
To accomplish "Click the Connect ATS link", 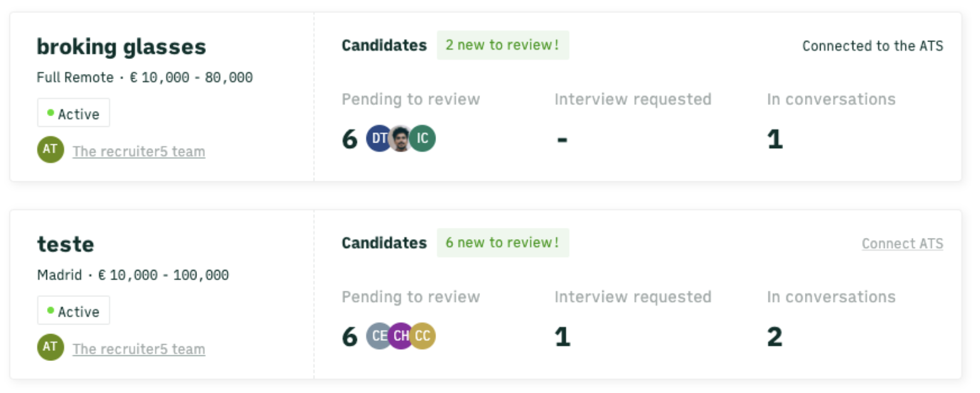I will [902, 244].
